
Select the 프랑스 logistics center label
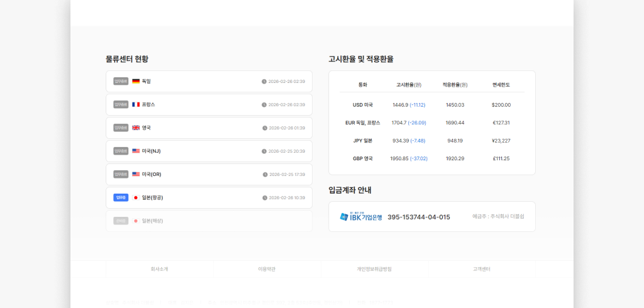[x=148, y=105]
